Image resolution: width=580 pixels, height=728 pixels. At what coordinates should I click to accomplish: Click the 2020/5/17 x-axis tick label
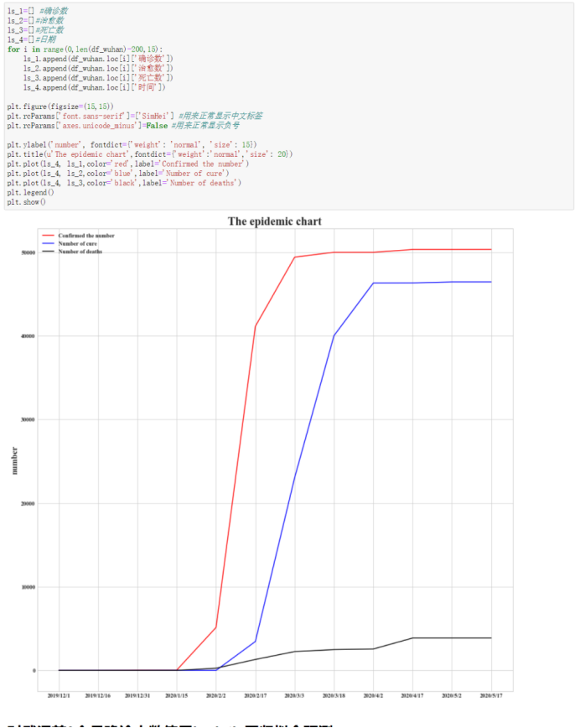pos(491,695)
